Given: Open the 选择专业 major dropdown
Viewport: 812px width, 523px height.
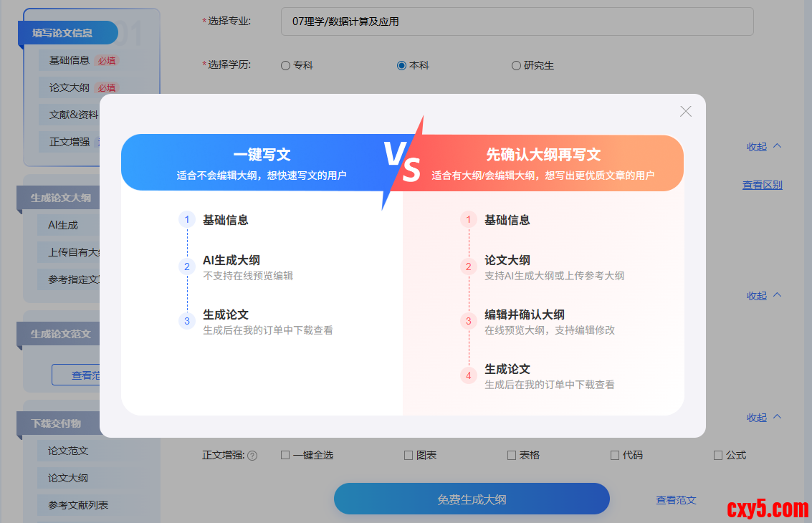Looking at the screenshot, I should (x=517, y=21).
